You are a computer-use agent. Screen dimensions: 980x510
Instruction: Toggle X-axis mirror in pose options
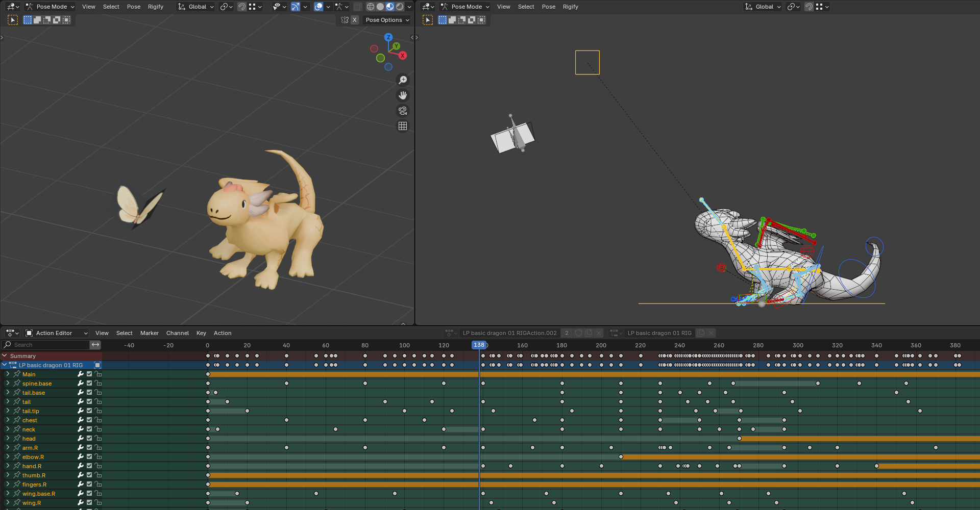[354, 20]
